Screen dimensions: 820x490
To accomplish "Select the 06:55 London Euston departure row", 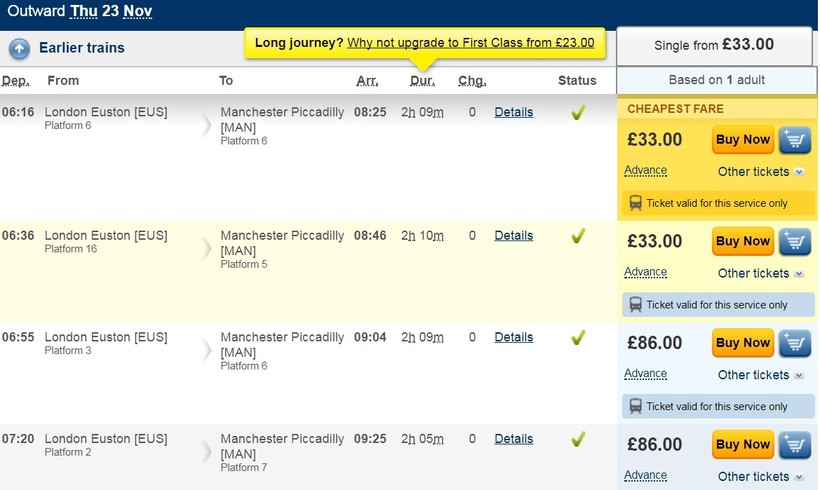I will coord(106,337).
